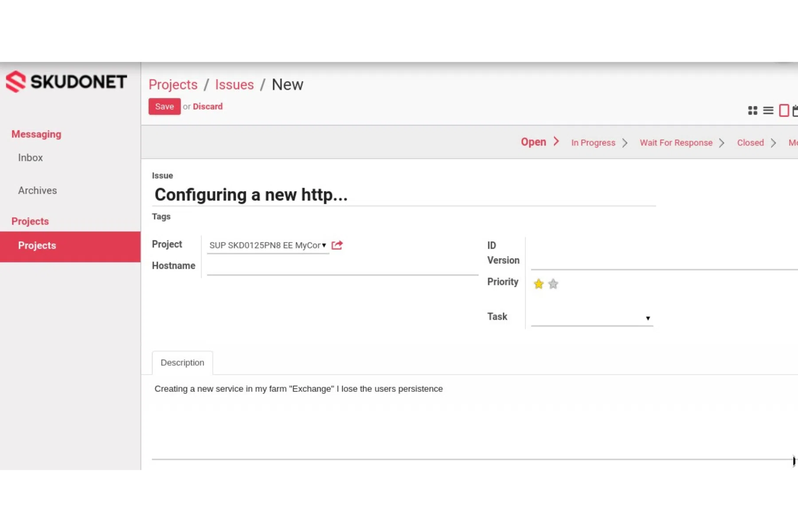Switch to list view

[768, 110]
